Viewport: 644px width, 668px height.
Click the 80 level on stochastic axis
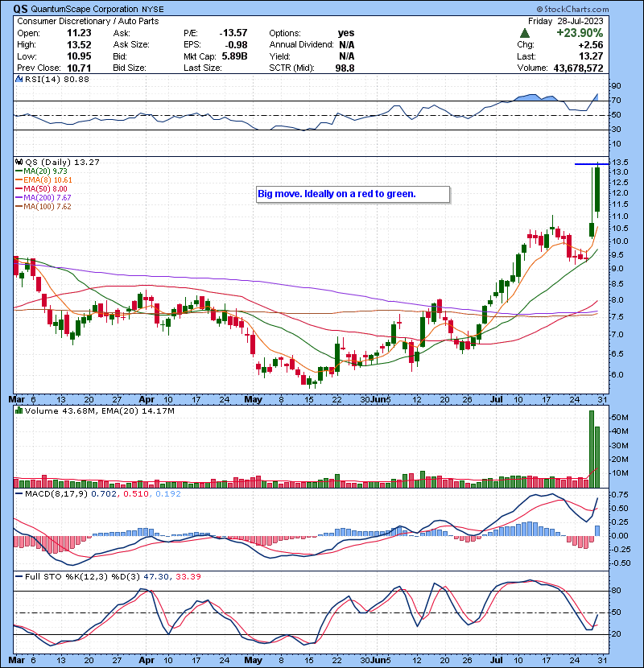pos(616,591)
